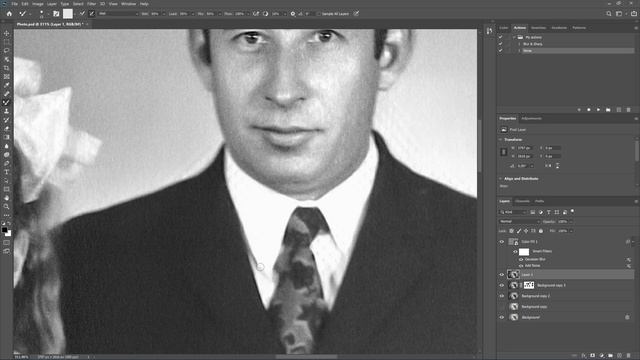
Task: Collapse the action set folder arrow
Action: 514,37
